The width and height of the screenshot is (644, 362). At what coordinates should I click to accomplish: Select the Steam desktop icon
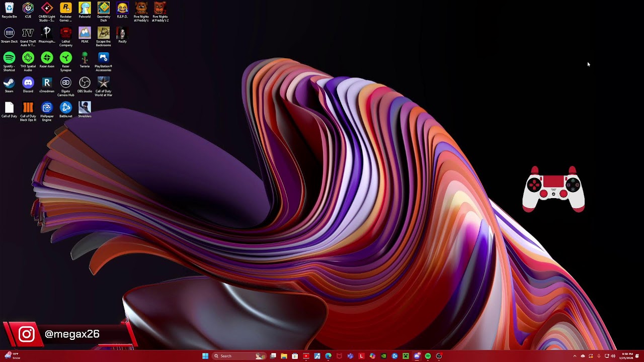pyautogui.click(x=9, y=85)
